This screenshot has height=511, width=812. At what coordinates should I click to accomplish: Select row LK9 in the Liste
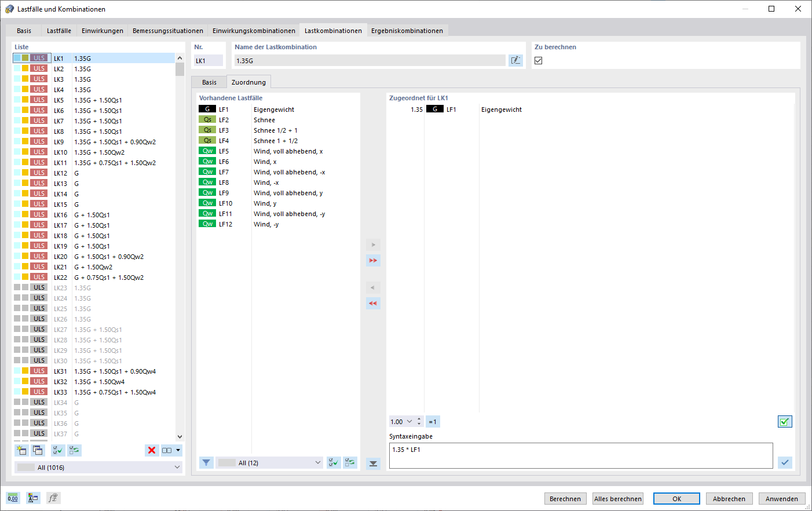point(93,142)
